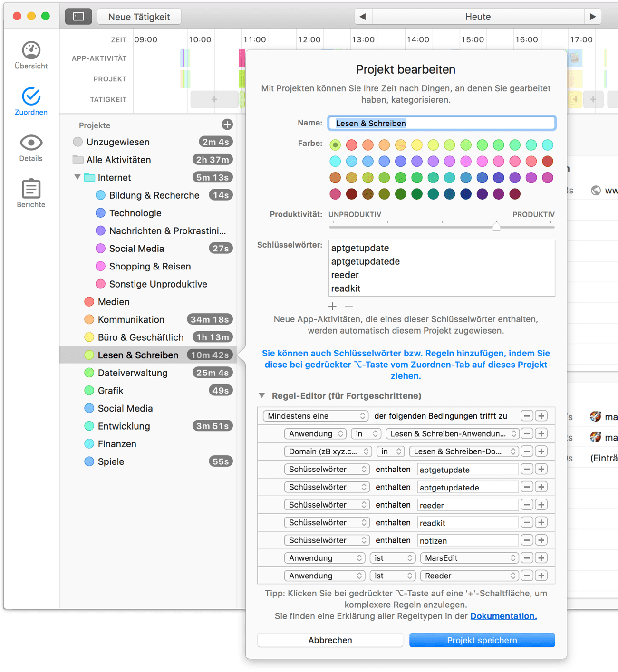Screen dimensions: 618x672
Task: Open the 'Mindestens eine' condition dropdown
Action: pyautogui.click(x=316, y=416)
